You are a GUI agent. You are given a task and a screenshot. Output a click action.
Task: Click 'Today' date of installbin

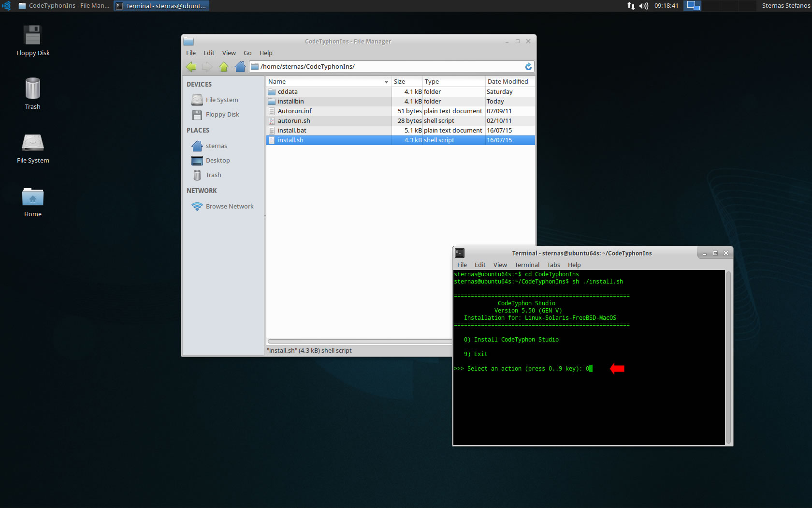tap(495, 102)
